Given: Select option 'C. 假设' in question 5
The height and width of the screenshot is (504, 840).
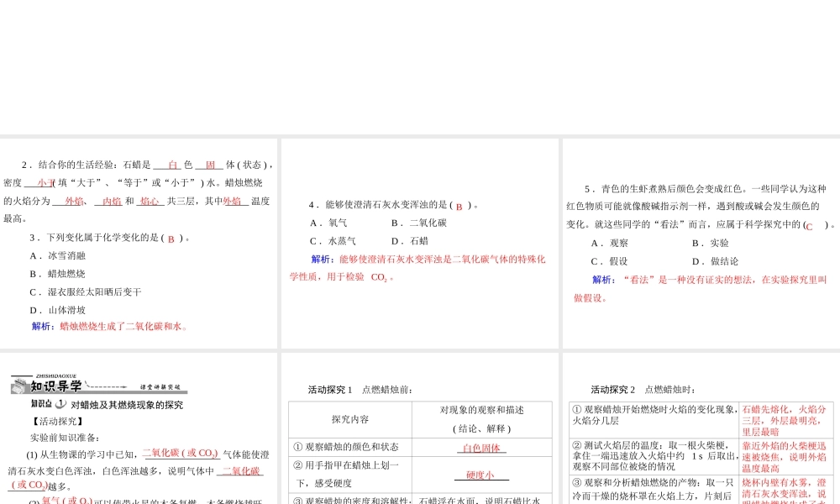Looking at the screenshot, I should [x=610, y=261].
